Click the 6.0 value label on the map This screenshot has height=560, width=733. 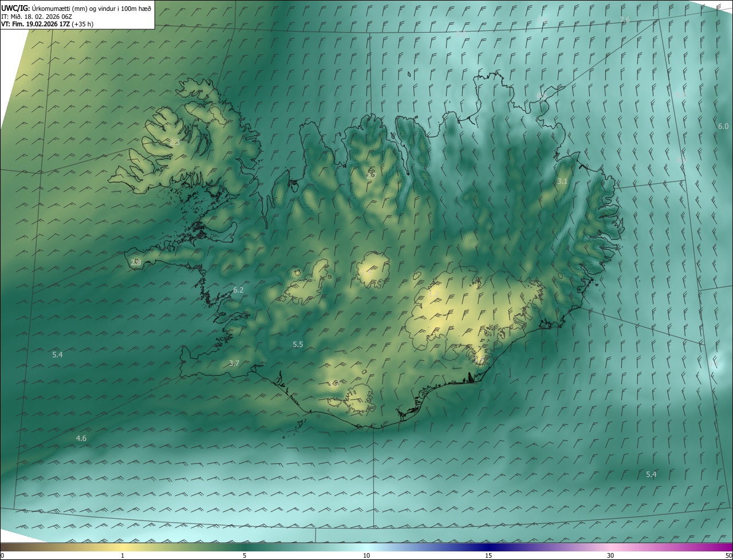[x=723, y=127]
